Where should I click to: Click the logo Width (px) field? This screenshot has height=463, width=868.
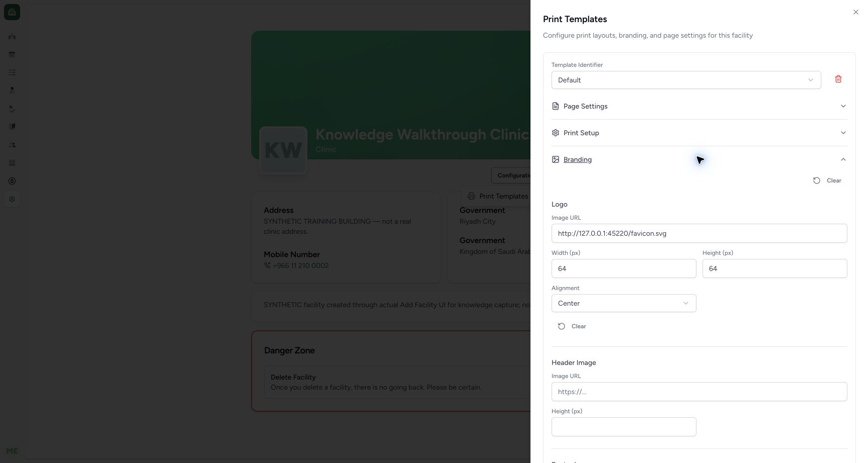[x=623, y=268]
